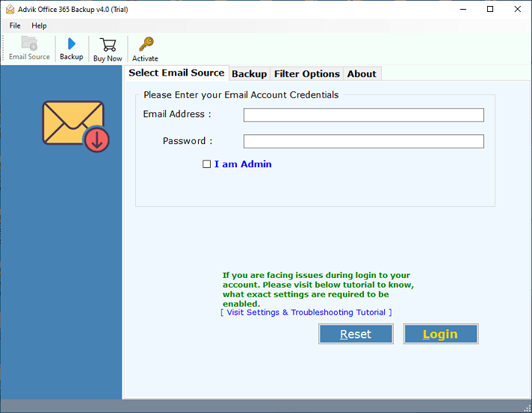This screenshot has height=413, width=532.
Task: Close the Advik Office 365 Backup window
Action: point(517,9)
